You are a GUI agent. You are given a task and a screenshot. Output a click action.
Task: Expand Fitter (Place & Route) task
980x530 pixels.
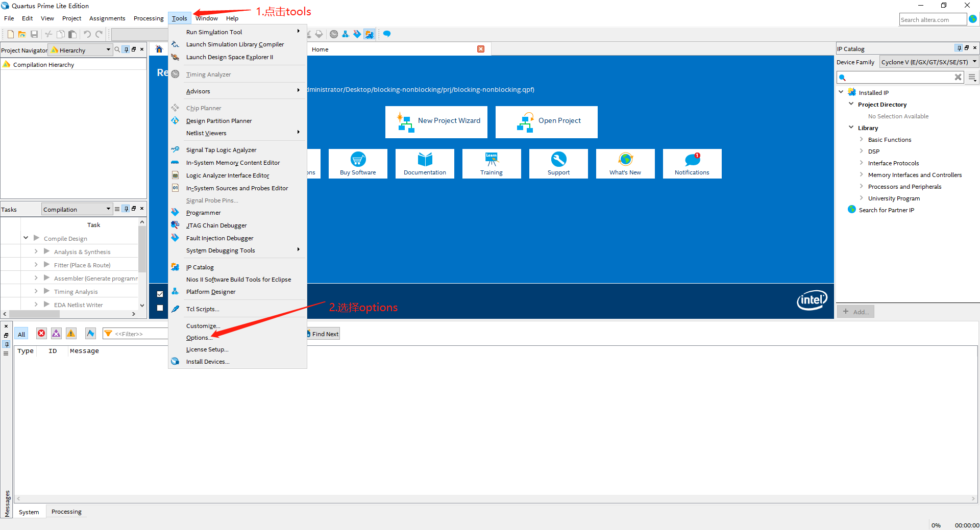tap(36, 264)
